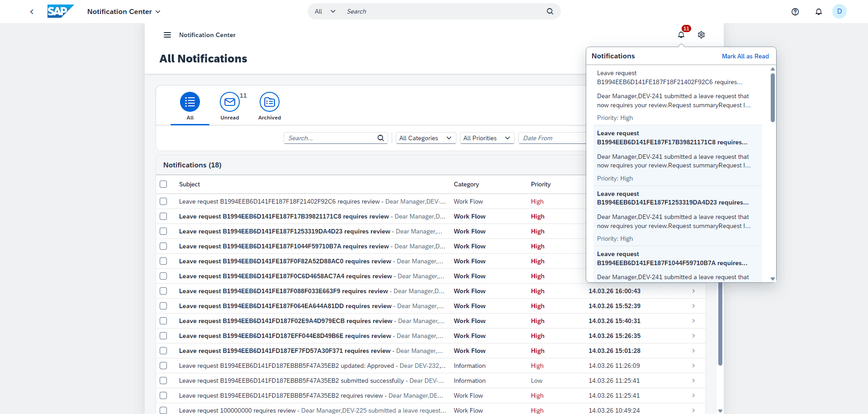Check the row for request ending F0F82A52D88AC0
This screenshot has height=414, width=868.
[163, 261]
